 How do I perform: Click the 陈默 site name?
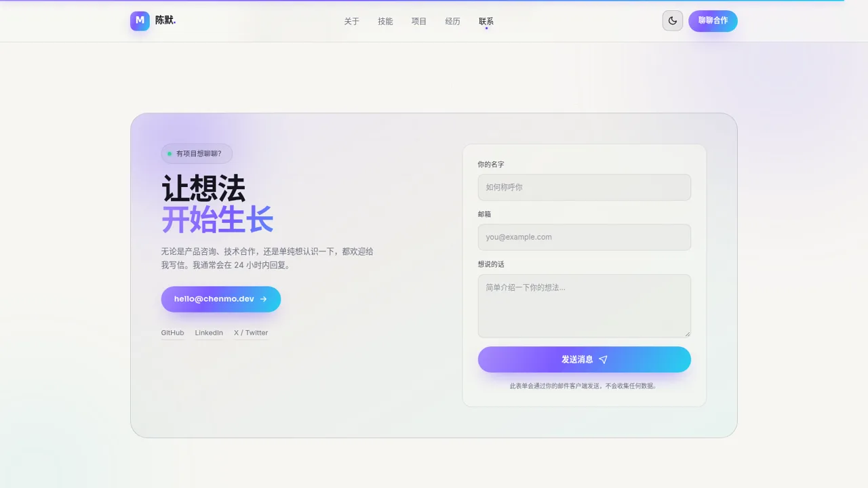(x=165, y=20)
